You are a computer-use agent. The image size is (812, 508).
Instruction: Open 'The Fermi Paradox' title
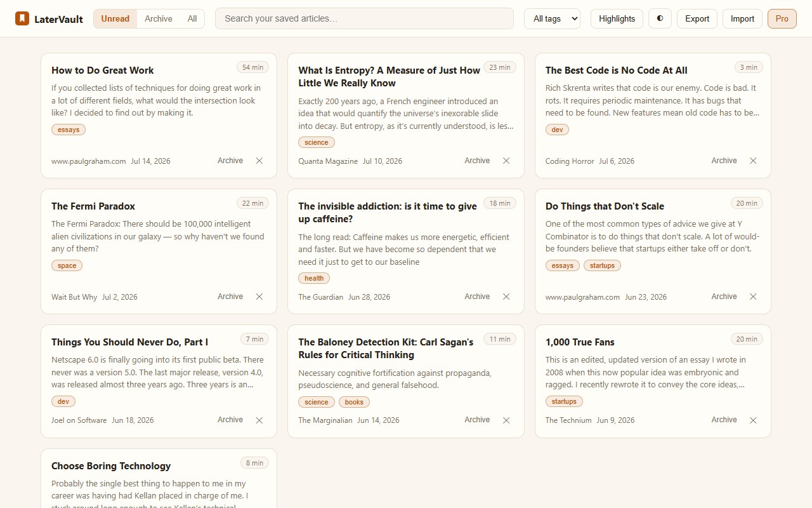(93, 206)
